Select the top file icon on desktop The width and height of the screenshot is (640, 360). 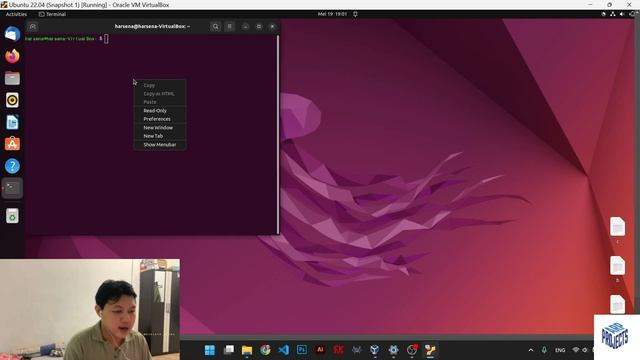tap(618, 227)
